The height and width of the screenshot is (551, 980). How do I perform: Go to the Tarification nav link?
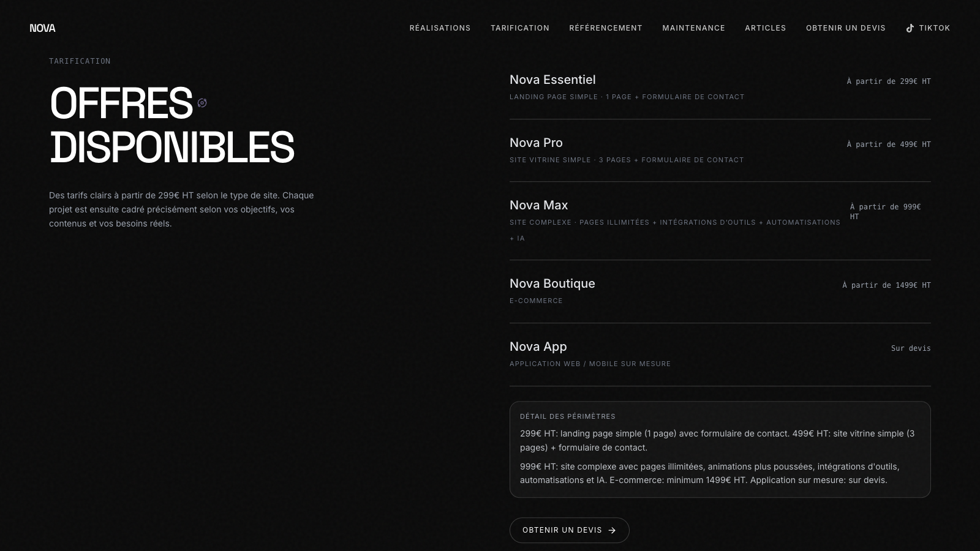coord(520,28)
